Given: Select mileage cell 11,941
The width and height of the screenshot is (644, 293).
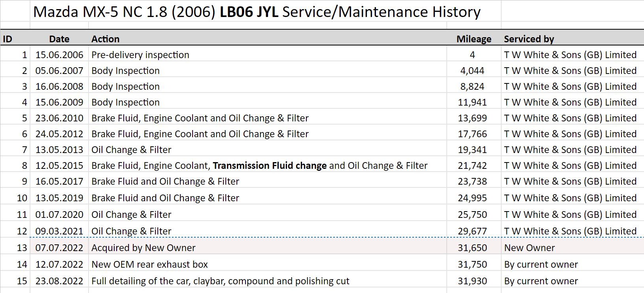Looking at the screenshot, I should click(474, 102).
